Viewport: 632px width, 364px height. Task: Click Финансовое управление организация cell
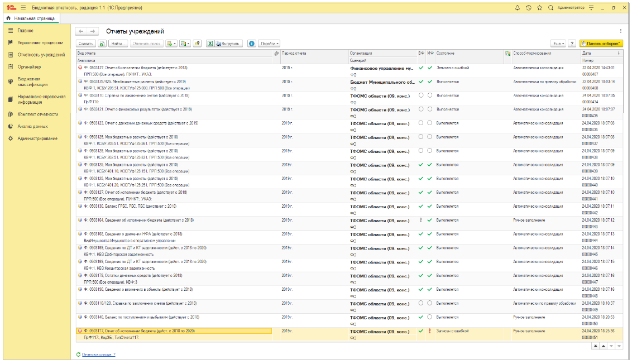click(x=382, y=68)
